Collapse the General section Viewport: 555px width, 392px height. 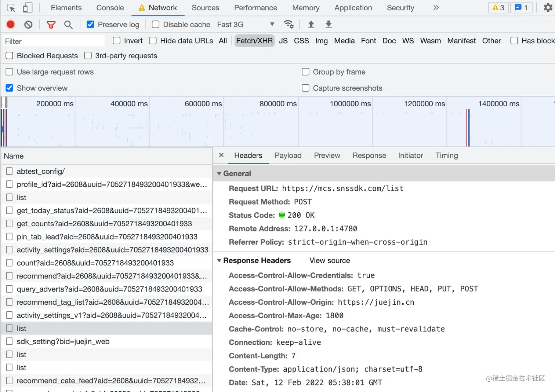(x=219, y=173)
